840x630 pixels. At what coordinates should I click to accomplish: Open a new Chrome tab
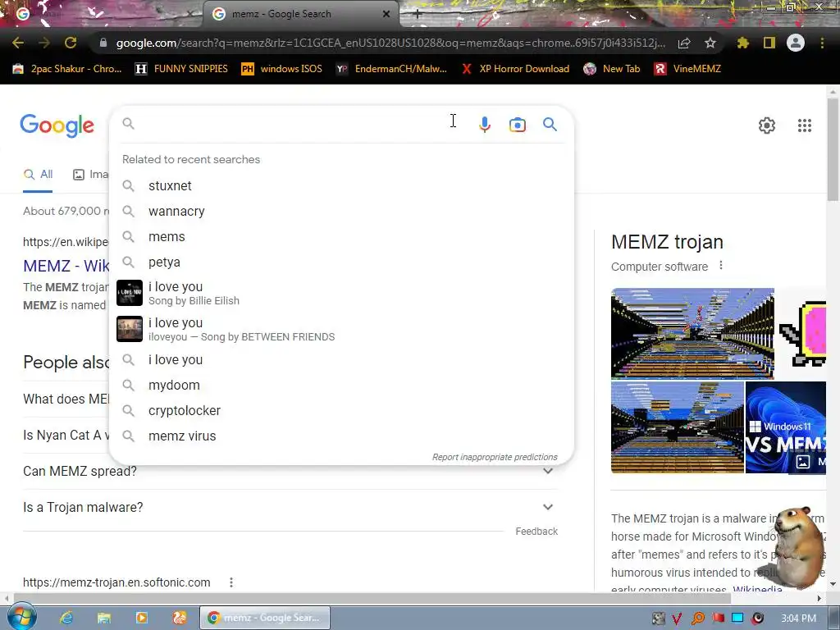click(418, 14)
